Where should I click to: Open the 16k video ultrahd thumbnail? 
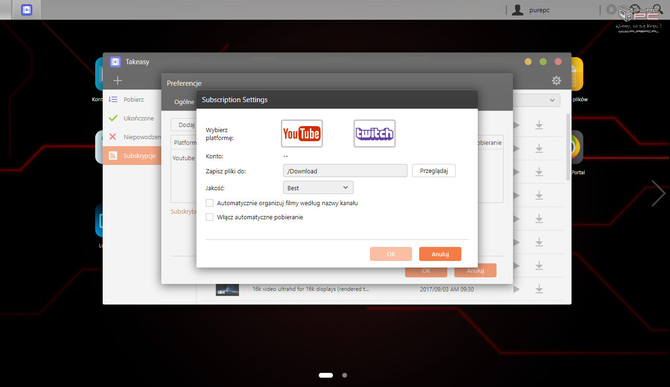(227, 290)
